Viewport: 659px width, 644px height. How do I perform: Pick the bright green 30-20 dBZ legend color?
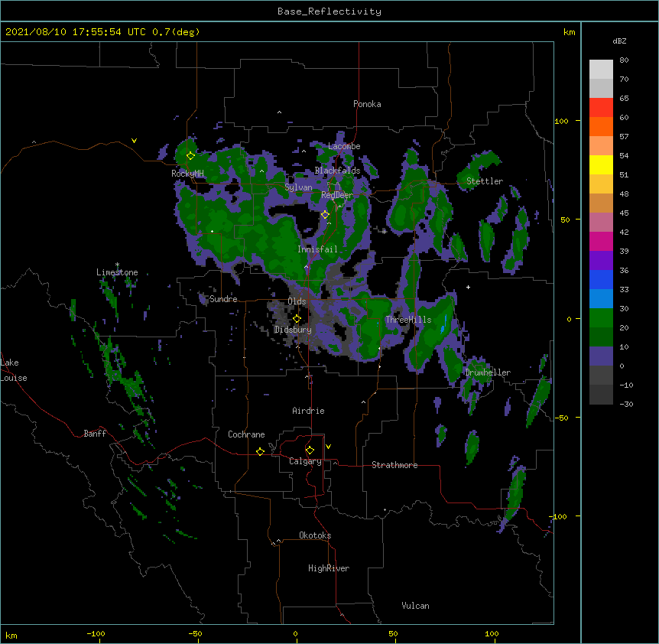[601, 318]
